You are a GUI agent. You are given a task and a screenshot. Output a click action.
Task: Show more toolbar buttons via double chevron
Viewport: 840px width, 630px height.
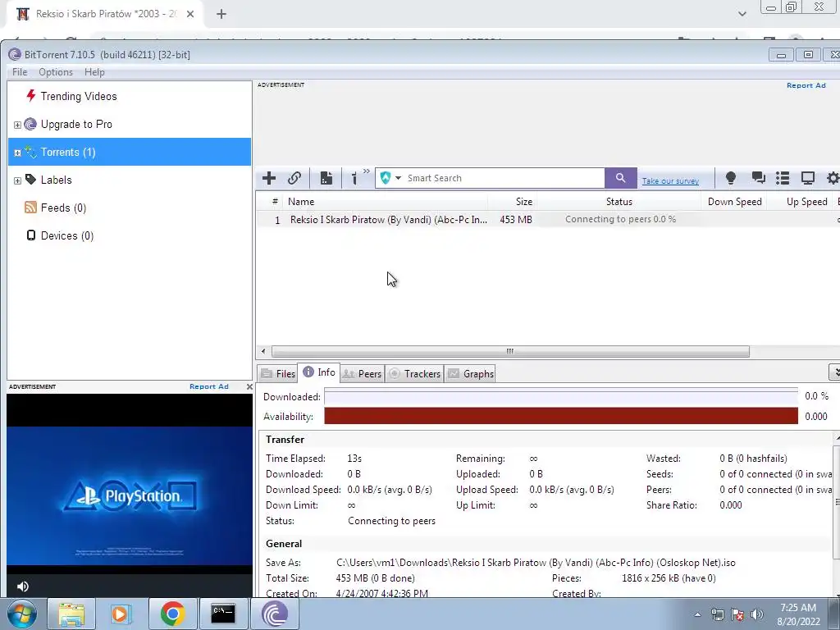pos(367,171)
